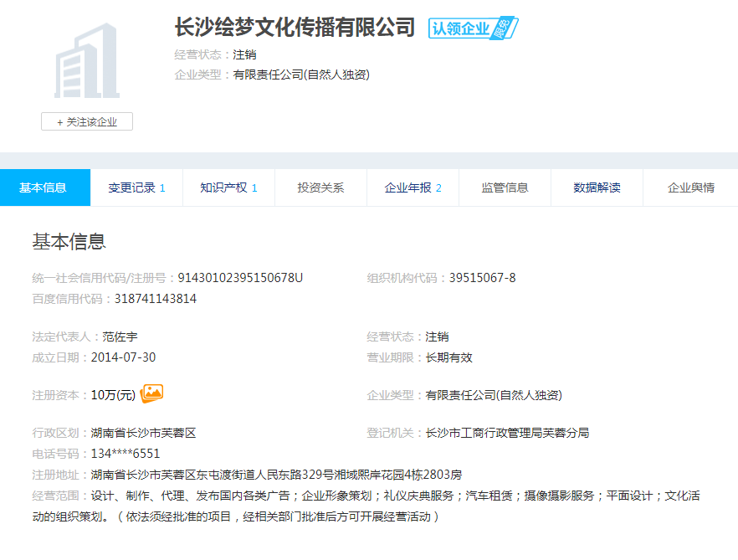This screenshot has height=560, width=738.
Task: Click the company title 长沙绘梦文化传播有限公司
Action: tap(295, 28)
